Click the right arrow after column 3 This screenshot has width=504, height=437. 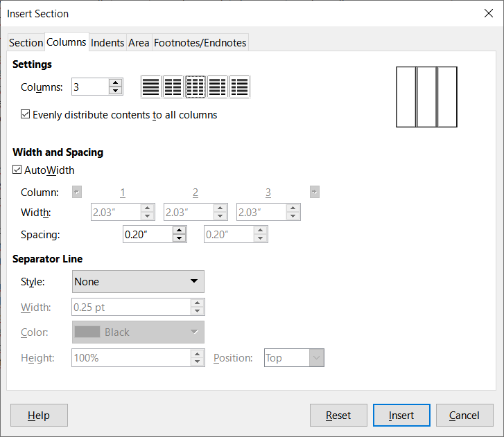coord(314,192)
